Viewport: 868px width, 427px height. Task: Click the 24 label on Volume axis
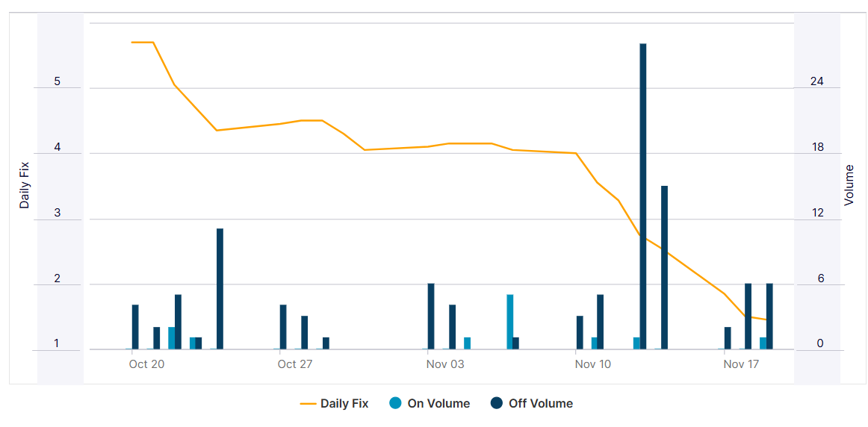click(x=817, y=82)
